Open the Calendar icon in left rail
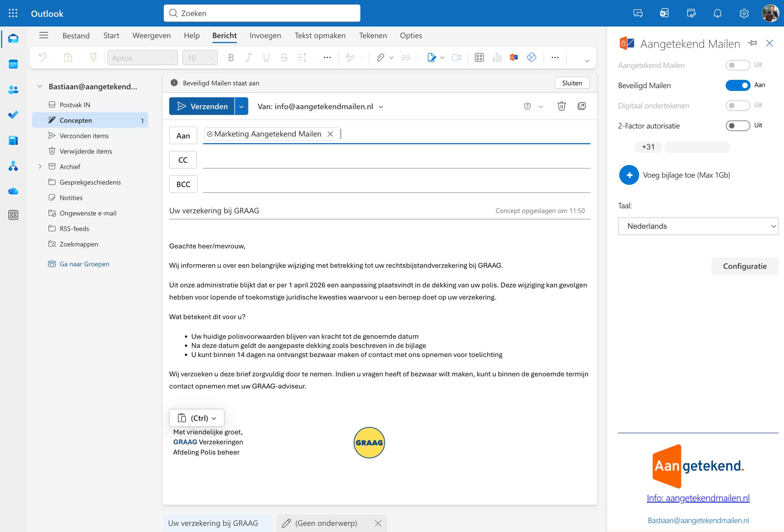This screenshot has height=532, width=784. coord(13,64)
